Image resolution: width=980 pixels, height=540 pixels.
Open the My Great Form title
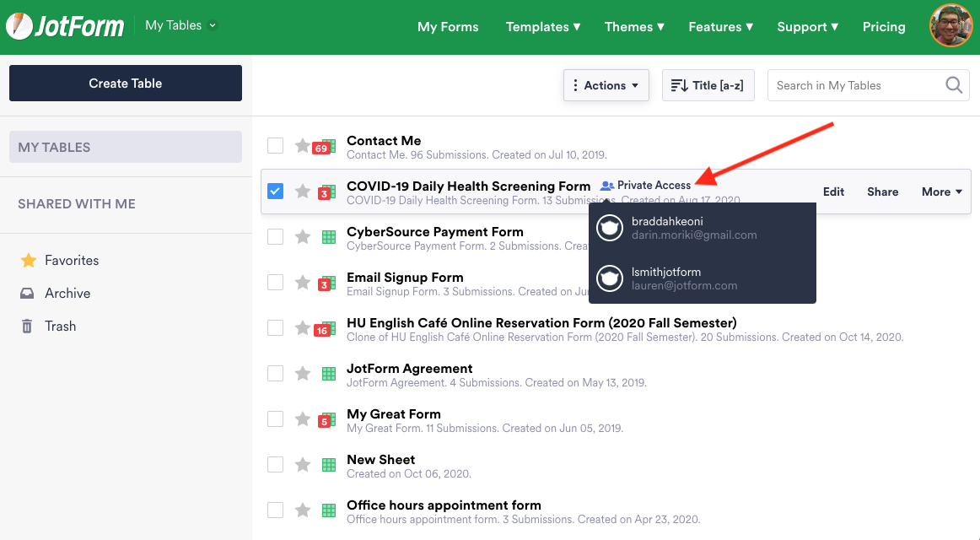point(394,414)
